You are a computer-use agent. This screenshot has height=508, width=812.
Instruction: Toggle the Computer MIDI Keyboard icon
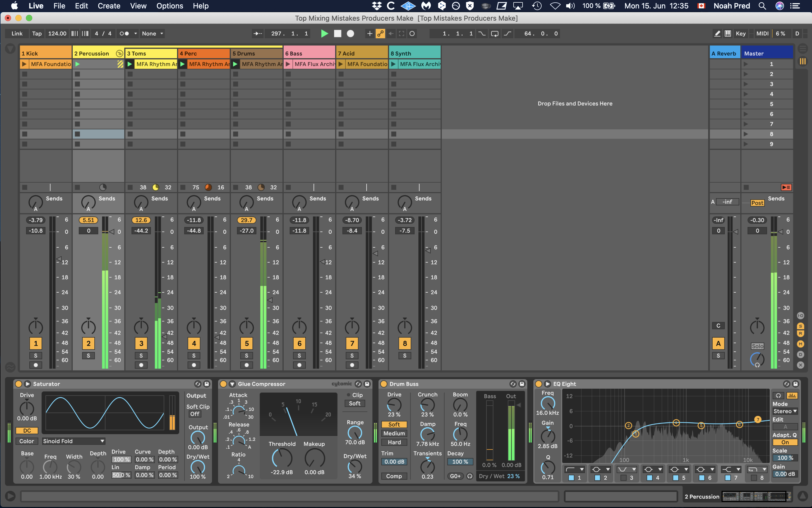tap(727, 34)
